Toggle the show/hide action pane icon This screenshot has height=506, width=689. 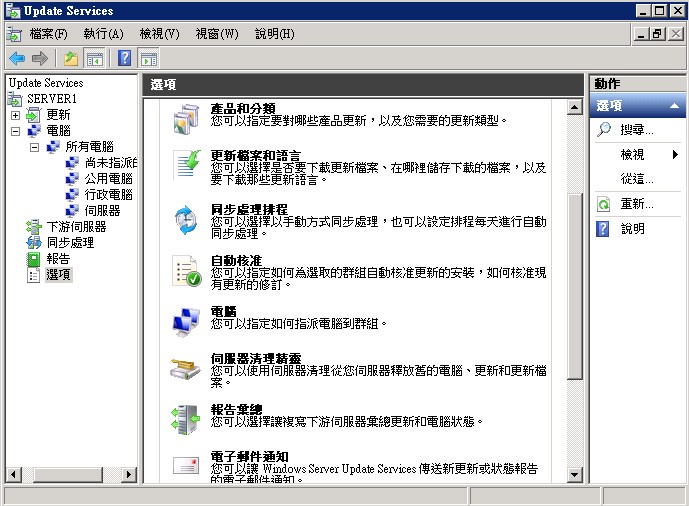pyautogui.click(x=149, y=58)
